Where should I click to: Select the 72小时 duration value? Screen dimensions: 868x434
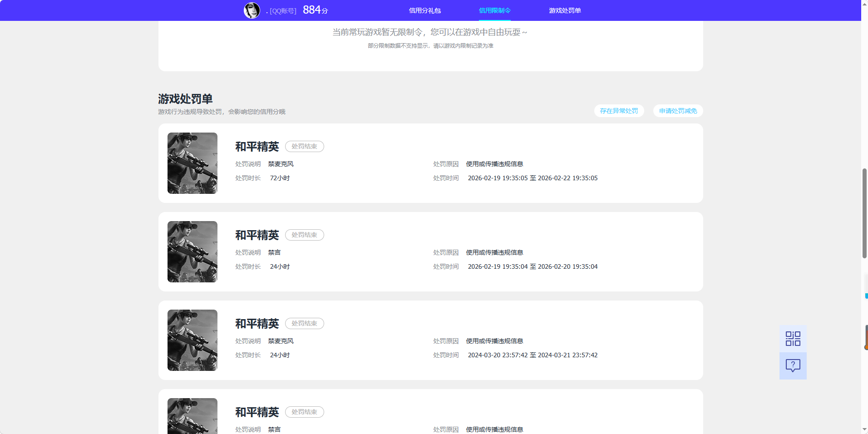(x=280, y=178)
